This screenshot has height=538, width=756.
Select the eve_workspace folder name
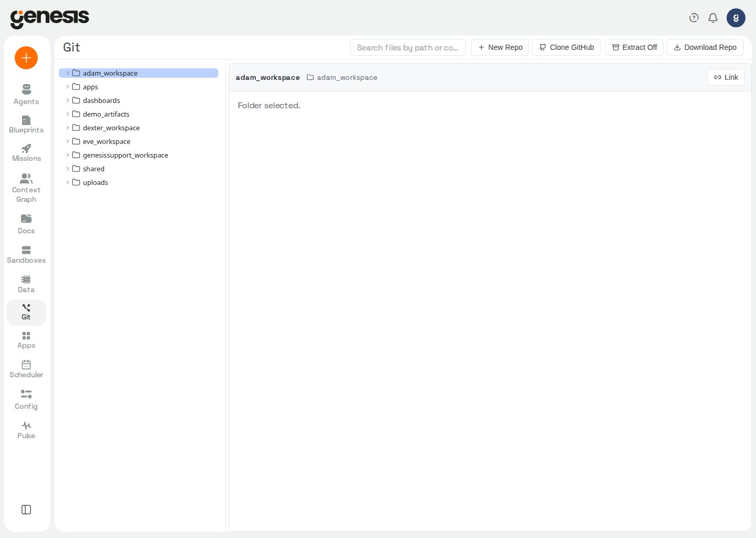pos(107,141)
